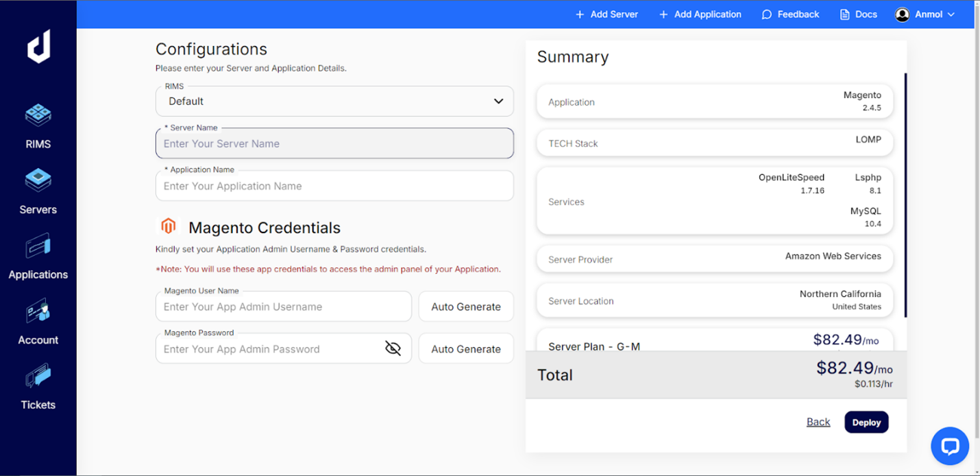Image resolution: width=980 pixels, height=476 pixels.
Task: Click the "Magento Credentials" heading
Action: [265, 228]
